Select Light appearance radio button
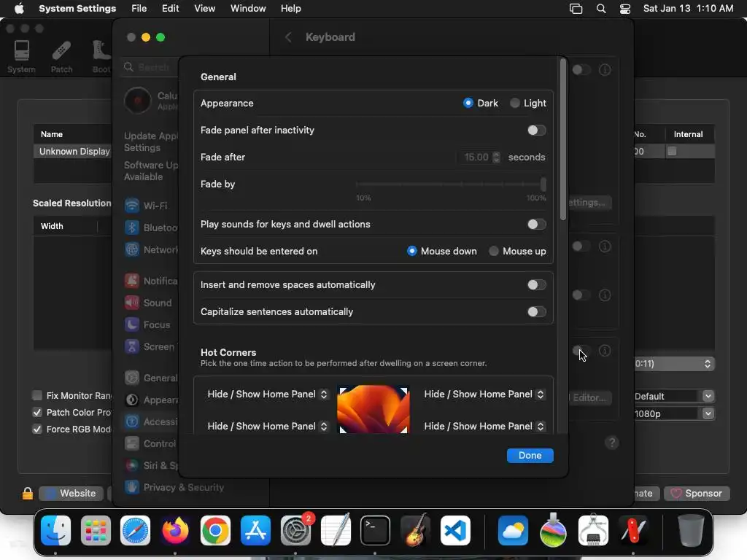747x560 pixels. point(514,103)
